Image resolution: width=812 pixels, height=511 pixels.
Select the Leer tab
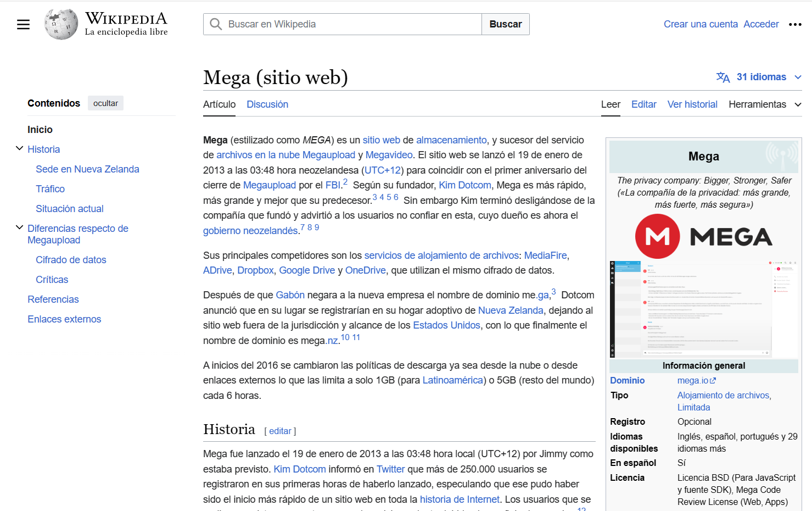(611, 104)
